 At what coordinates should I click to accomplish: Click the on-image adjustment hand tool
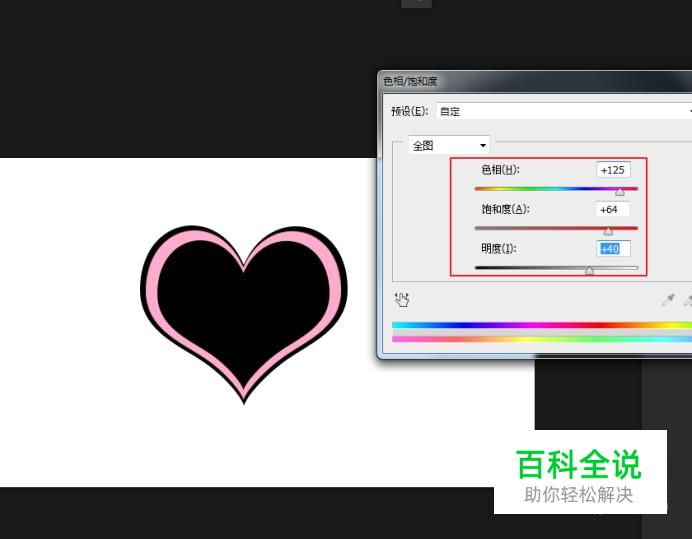tap(402, 300)
